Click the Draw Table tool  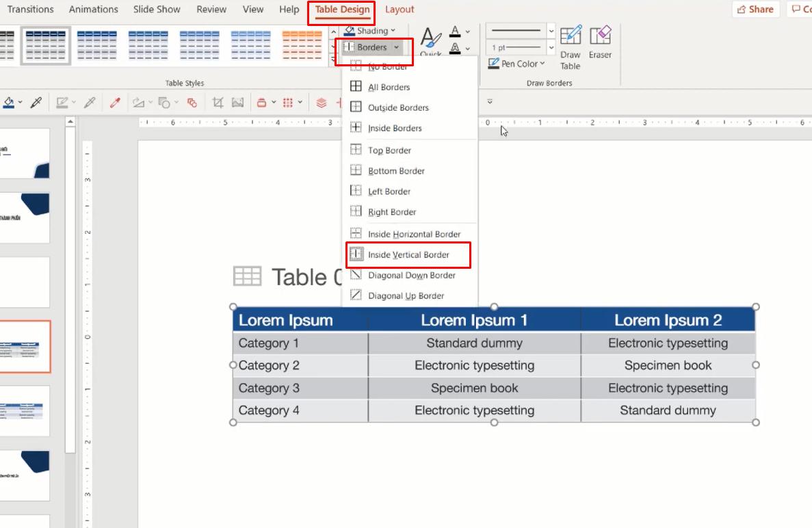[x=570, y=48]
